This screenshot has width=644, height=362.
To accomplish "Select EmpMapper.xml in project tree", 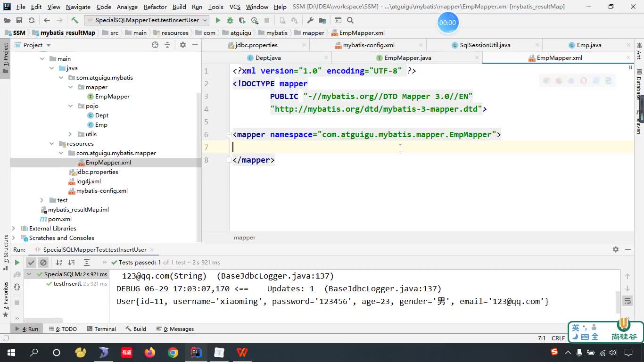I will pyautogui.click(x=108, y=163).
